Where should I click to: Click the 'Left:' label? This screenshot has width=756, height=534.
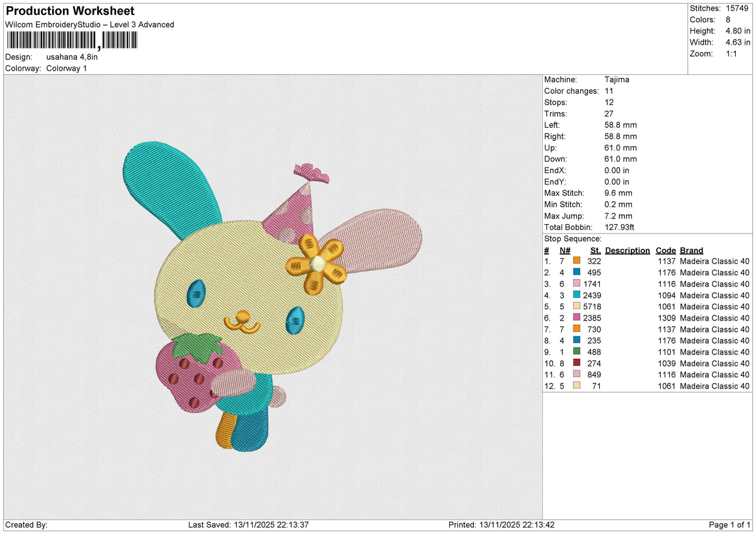point(553,125)
